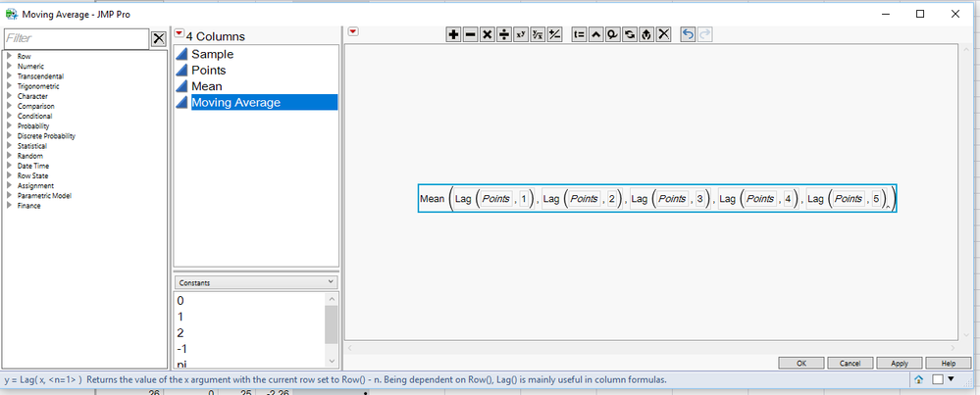
Task: Undo the last formula edit
Action: (x=688, y=35)
